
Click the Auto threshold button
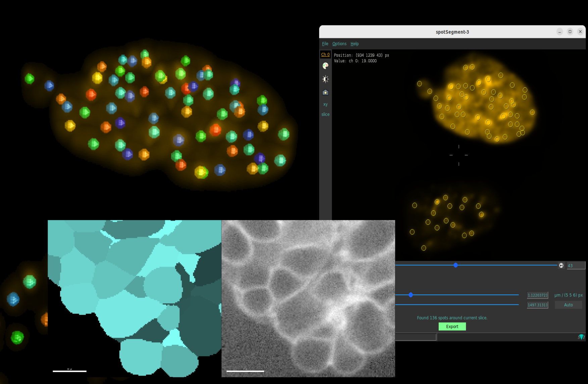pyautogui.click(x=568, y=305)
